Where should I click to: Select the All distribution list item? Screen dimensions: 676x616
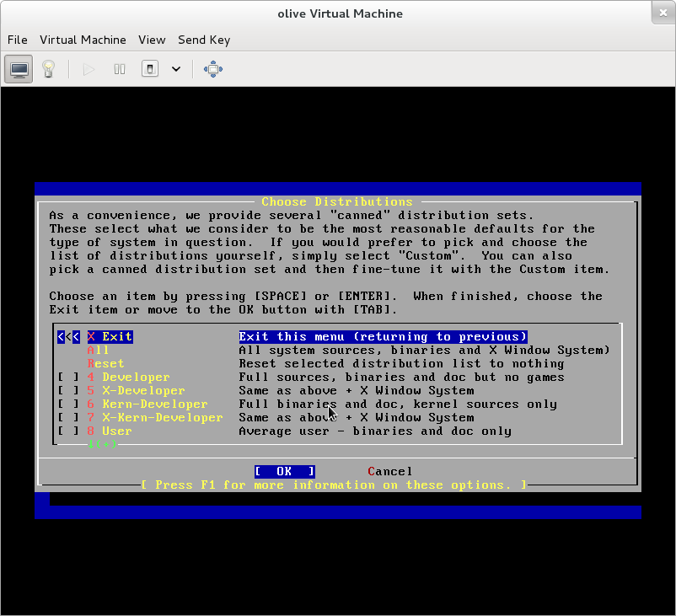coord(98,351)
